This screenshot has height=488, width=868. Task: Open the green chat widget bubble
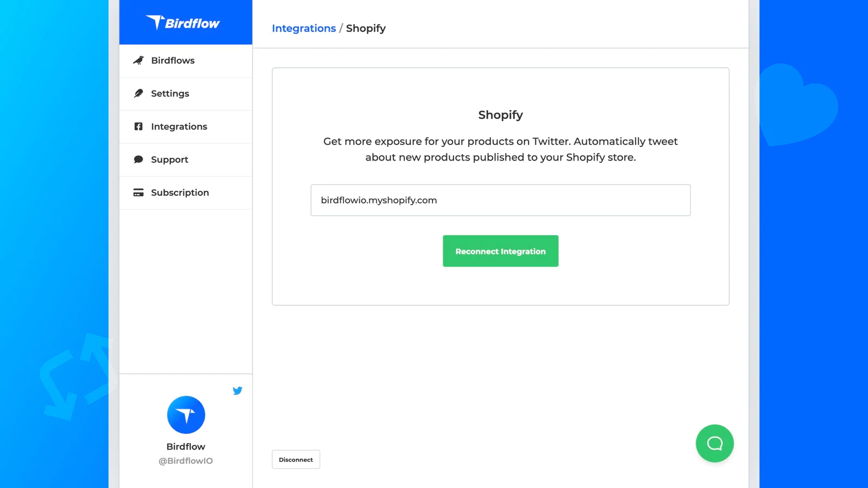714,444
